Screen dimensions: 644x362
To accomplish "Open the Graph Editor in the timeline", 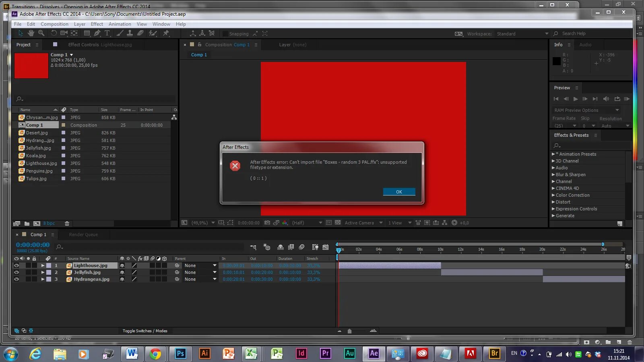I will pyautogui.click(x=326, y=247).
